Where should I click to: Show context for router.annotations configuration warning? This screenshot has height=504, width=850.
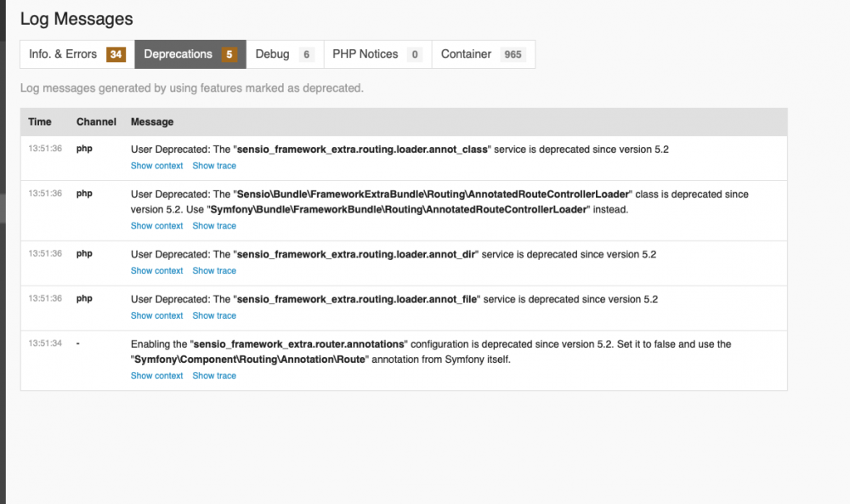click(x=156, y=375)
